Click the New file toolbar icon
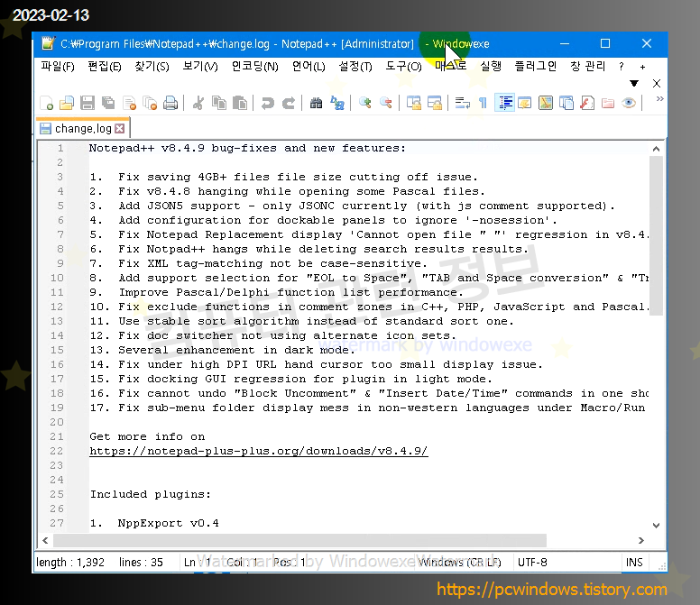700x605 pixels. [x=46, y=103]
